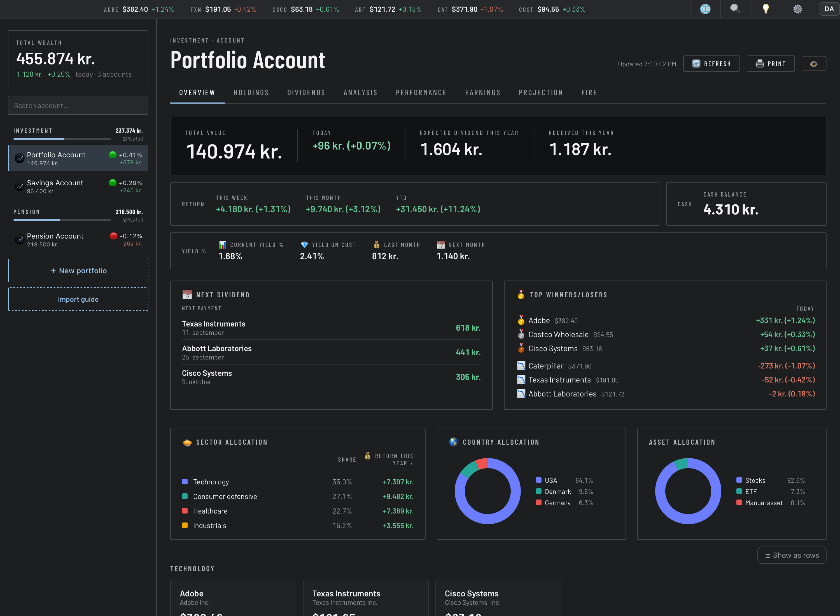Click the USA legend swatch
The image size is (840, 616).
coord(538,480)
